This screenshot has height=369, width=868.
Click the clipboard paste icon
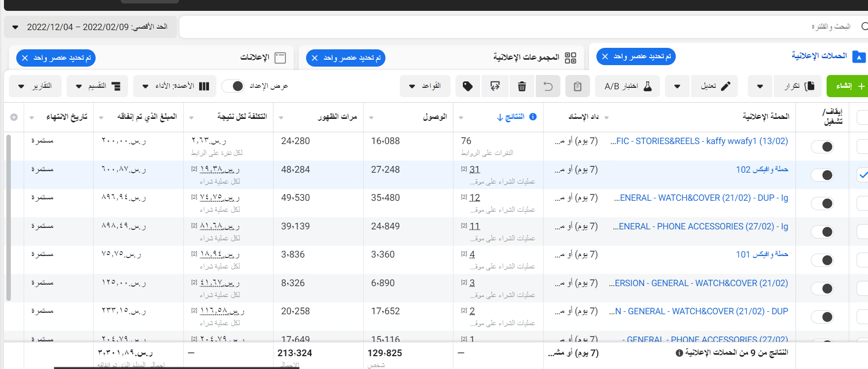click(577, 86)
